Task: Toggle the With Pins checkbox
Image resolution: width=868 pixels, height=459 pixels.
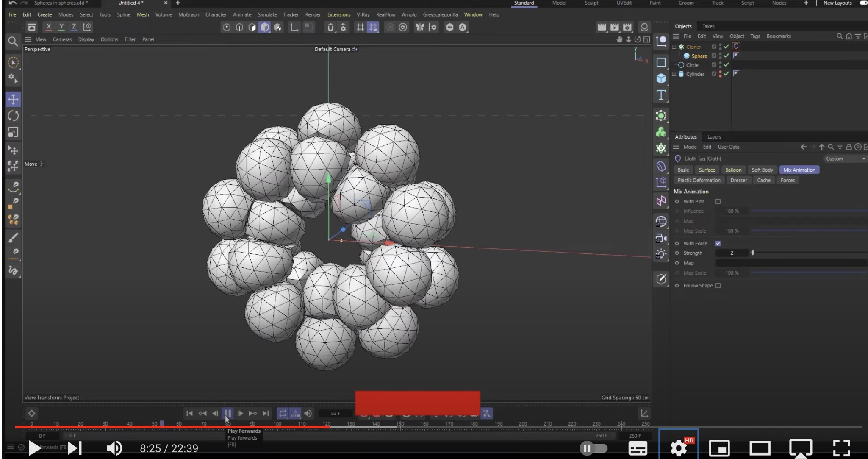Action: pyautogui.click(x=718, y=201)
